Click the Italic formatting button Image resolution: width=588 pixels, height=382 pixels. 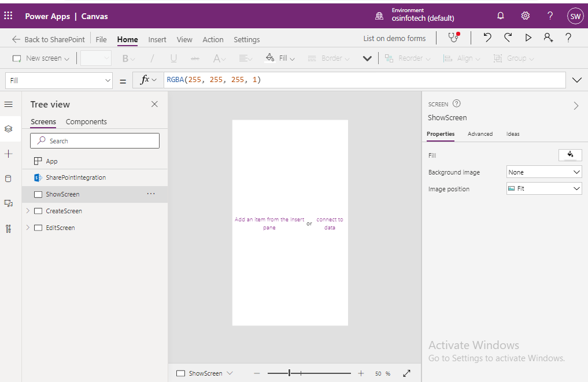pyautogui.click(x=152, y=58)
